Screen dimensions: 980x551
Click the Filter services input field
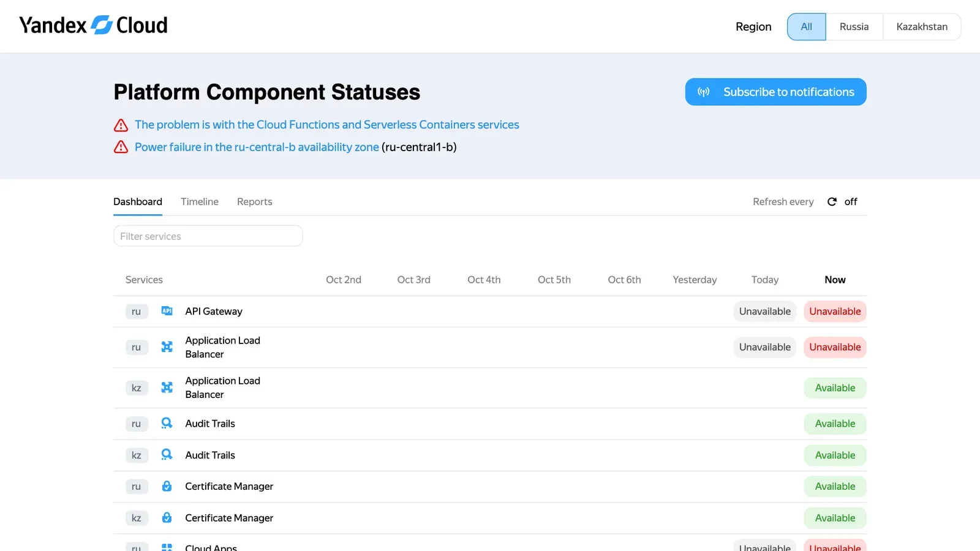208,236
